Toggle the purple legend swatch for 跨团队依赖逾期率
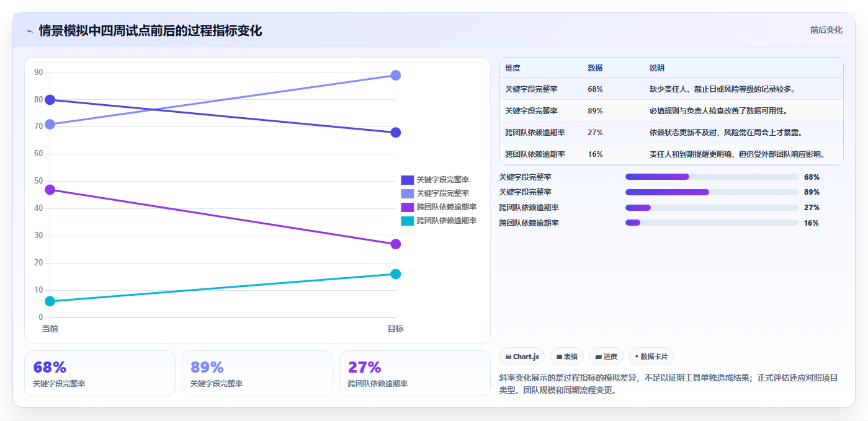Screen dimensions: 868x421 408,207
